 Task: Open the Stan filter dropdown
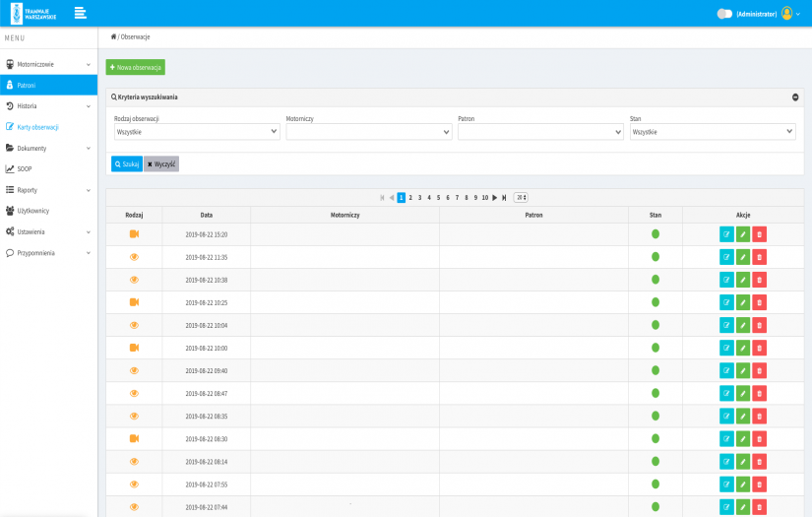click(x=712, y=132)
